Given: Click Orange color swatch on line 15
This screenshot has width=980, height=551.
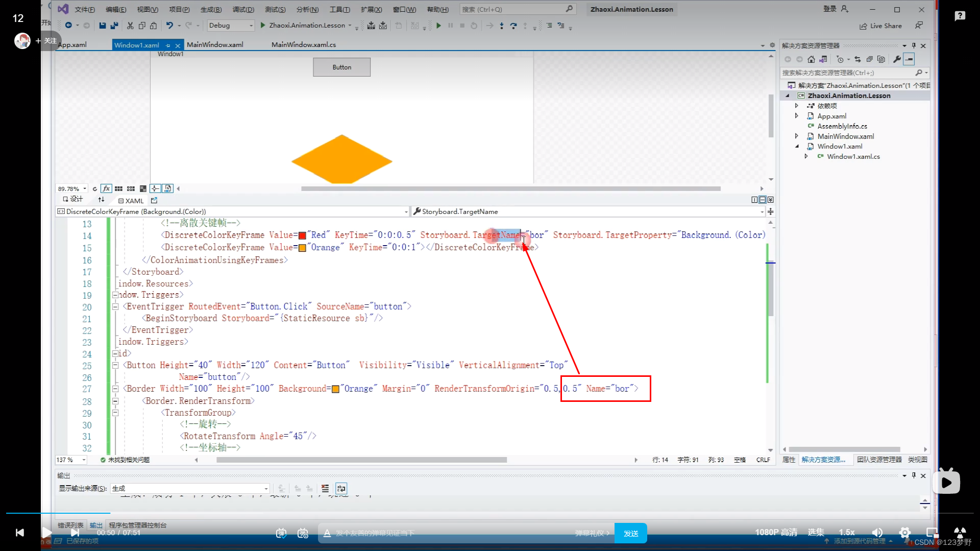Looking at the screenshot, I should pos(302,248).
